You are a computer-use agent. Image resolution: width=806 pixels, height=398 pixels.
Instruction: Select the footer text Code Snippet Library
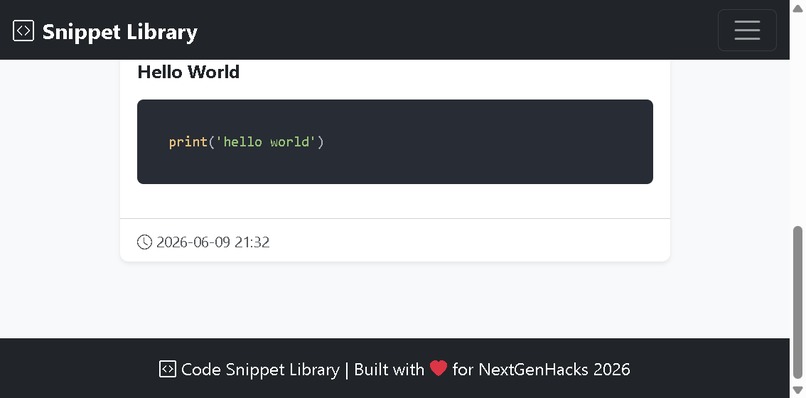[x=260, y=369]
